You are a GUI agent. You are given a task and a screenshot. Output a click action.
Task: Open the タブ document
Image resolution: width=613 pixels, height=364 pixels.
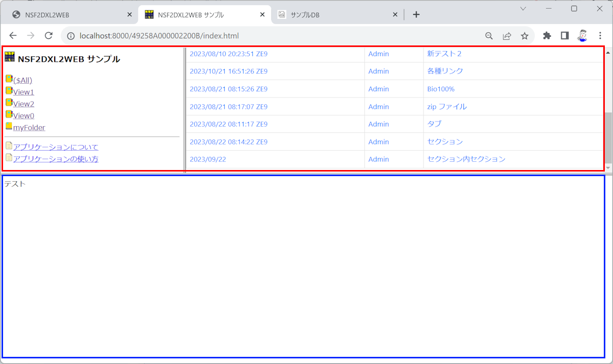pos(434,124)
